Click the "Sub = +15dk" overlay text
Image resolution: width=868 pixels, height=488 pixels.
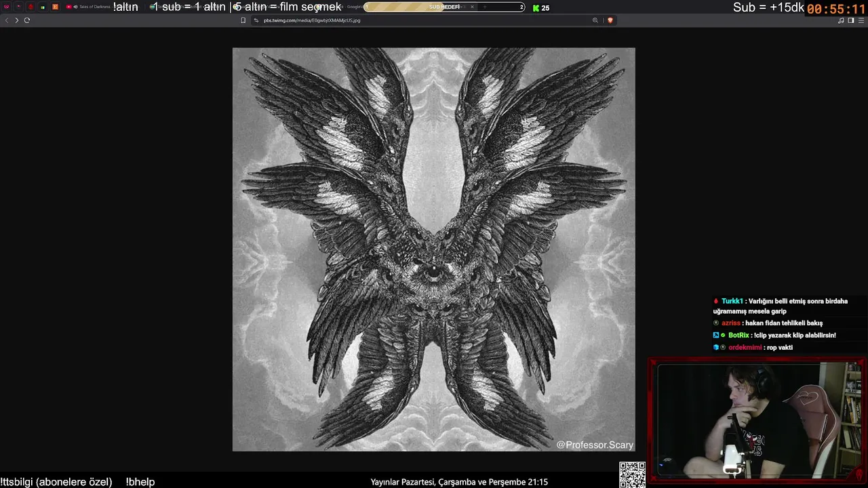point(768,7)
